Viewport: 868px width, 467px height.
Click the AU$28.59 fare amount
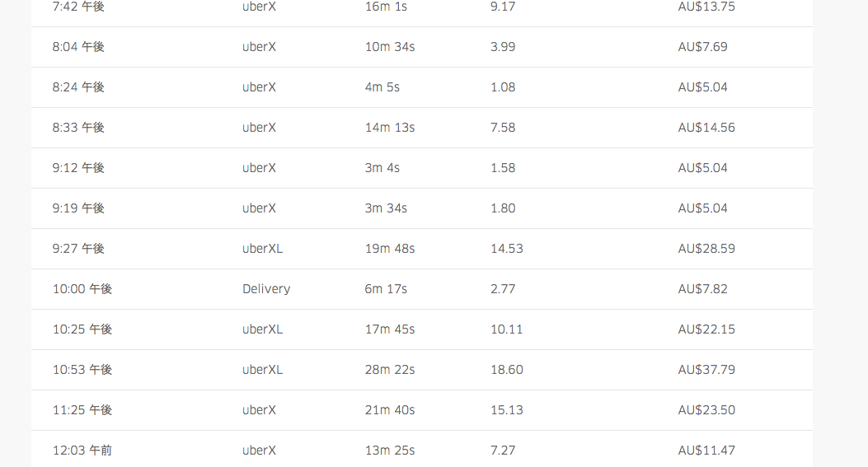(706, 249)
